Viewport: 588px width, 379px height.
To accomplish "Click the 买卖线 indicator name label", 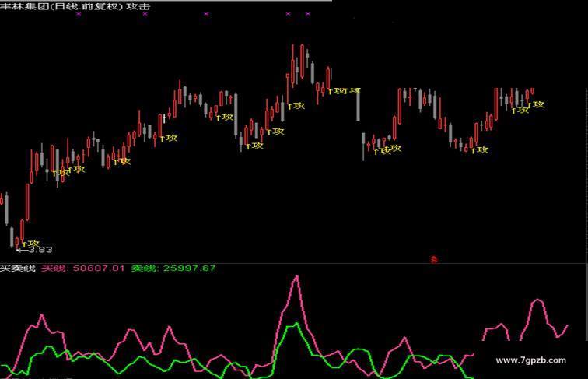I will coord(18,268).
